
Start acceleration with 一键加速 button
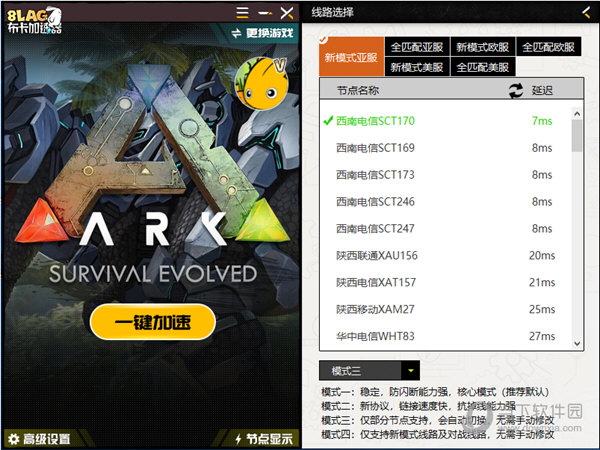pyautogui.click(x=153, y=322)
